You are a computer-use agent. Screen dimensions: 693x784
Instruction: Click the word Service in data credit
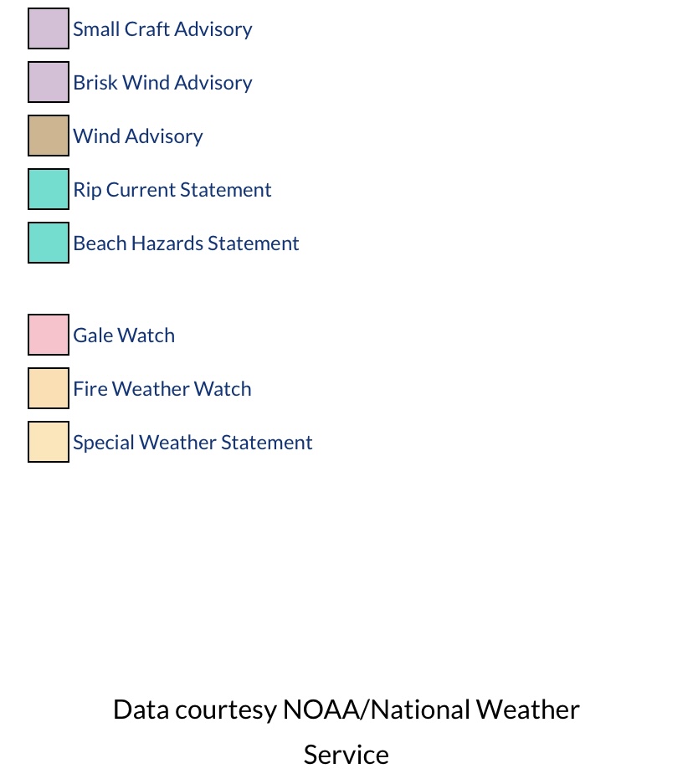point(346,755)
